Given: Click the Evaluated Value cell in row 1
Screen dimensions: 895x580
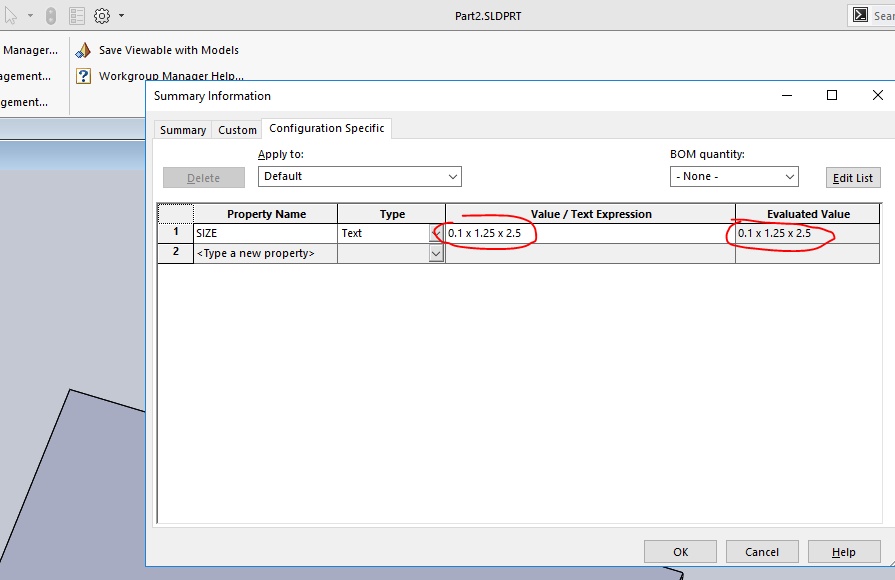Looking at the screenshot, I should click(x=808, y=233).
